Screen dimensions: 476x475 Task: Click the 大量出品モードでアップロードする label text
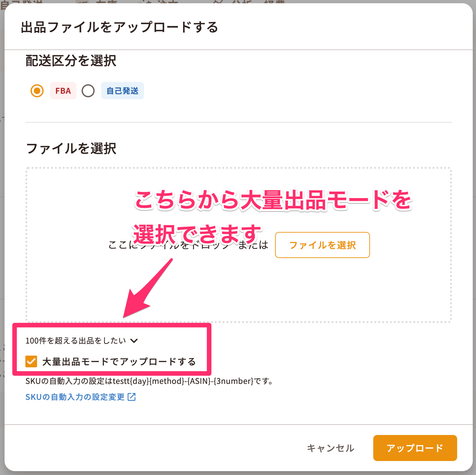(119, 362)
